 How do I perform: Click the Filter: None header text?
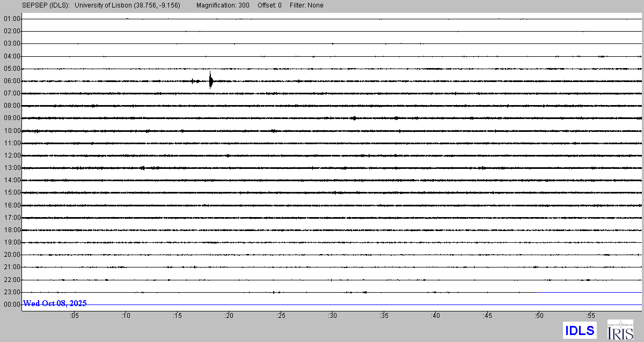(305, 5)
